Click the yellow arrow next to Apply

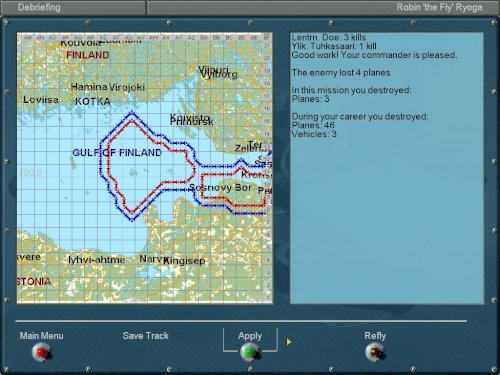pyautogui.click(x=289, y=342)
